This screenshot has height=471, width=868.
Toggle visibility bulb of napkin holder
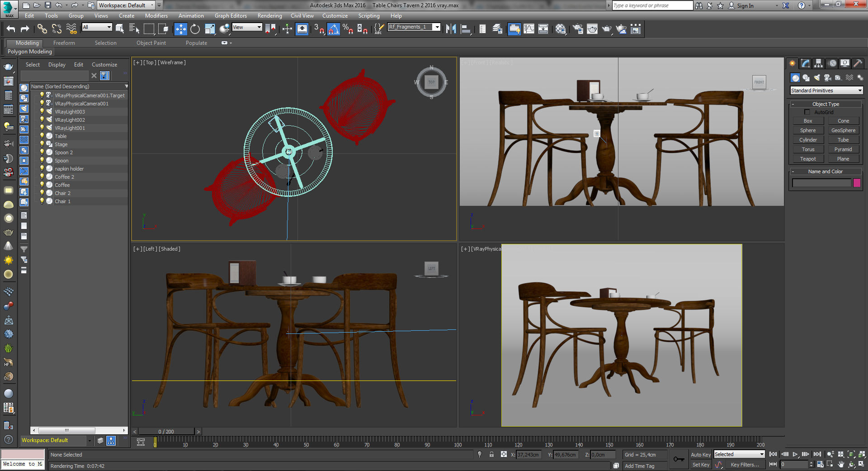point(42,168)
